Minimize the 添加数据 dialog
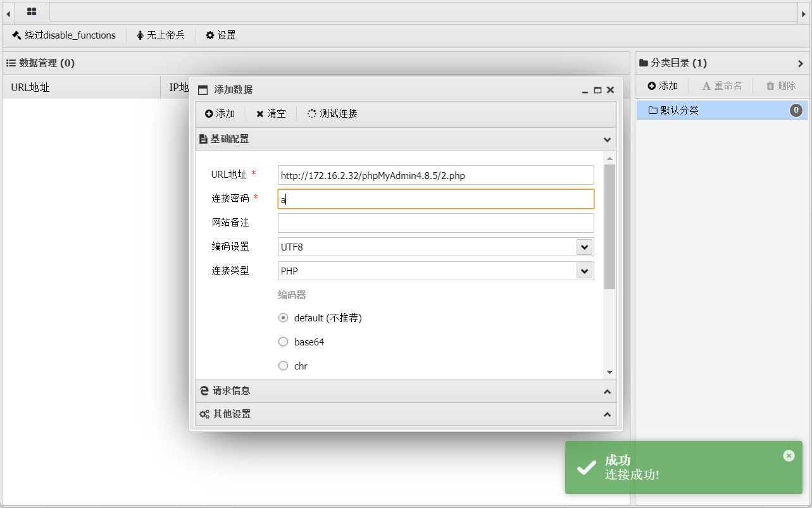This screenshot has height=508, width=812. (x=585, y=90)
